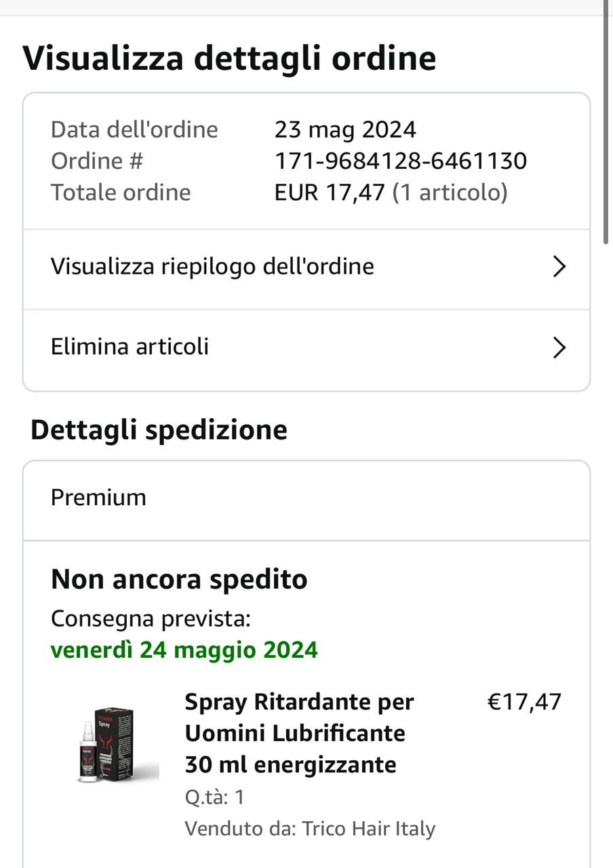Viewport: 613px width, 868px height.
Task: Click the Visualizza dettagli ordine page title
Action: coord(229,58)
